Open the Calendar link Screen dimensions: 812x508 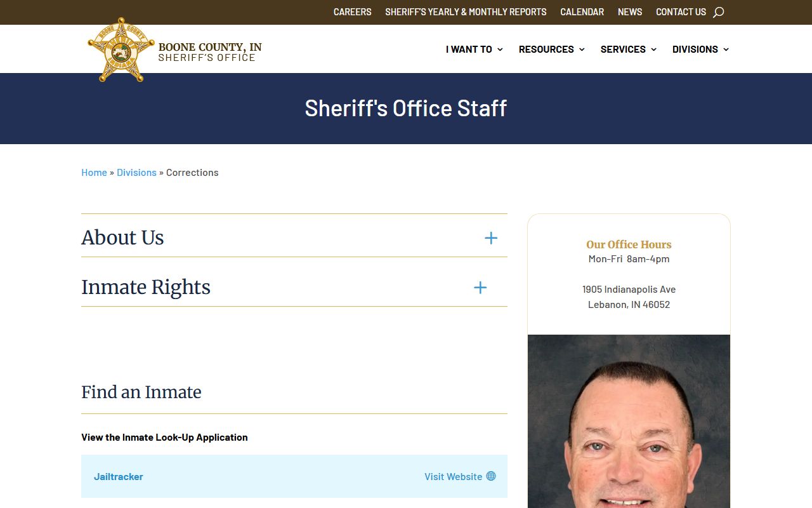(582, 12)
